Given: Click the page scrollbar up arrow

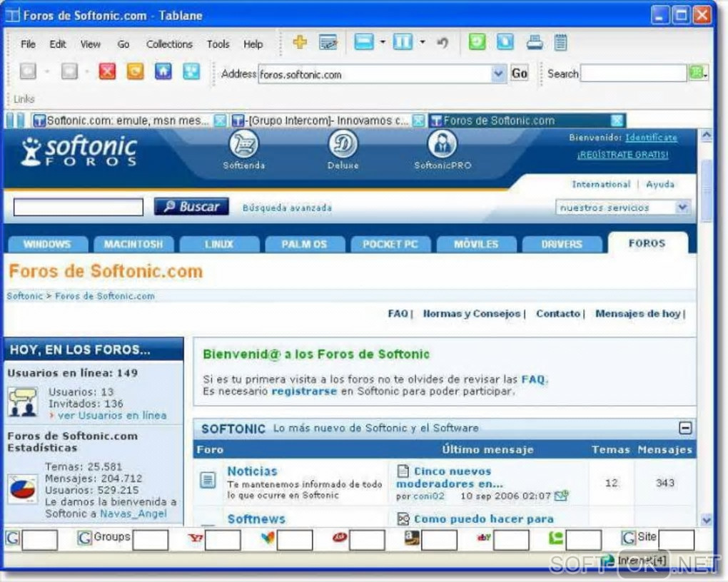Looking at the screenshot, I should (706, 135).
